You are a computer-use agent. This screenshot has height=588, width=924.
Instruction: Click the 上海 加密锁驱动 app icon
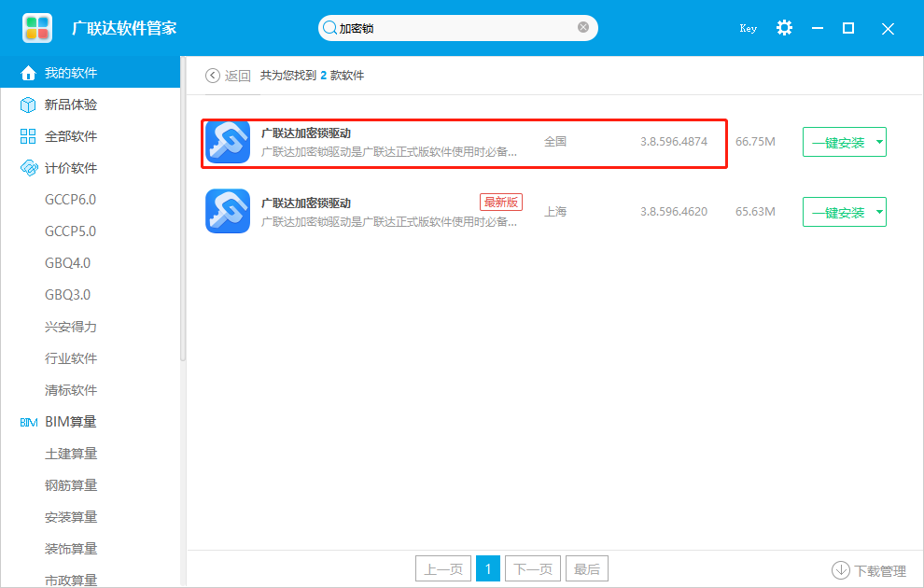click(x=228, y=211)
